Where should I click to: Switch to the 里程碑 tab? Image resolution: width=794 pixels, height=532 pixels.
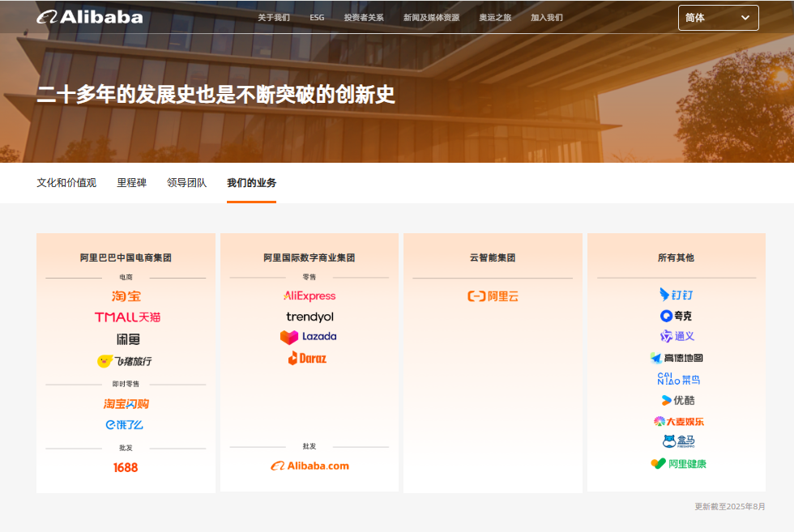[x=131, y=183]
